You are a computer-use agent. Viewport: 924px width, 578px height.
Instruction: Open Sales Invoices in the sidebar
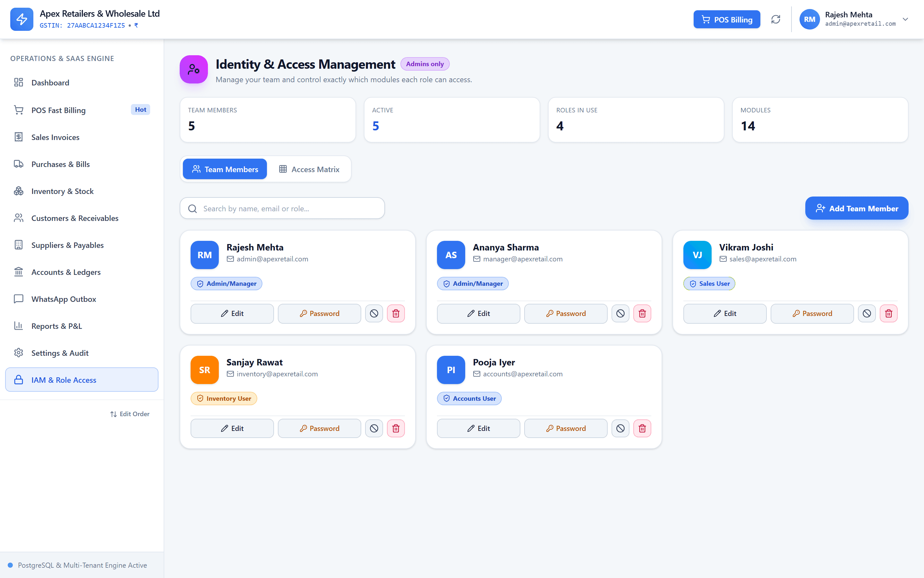(82, 137)
